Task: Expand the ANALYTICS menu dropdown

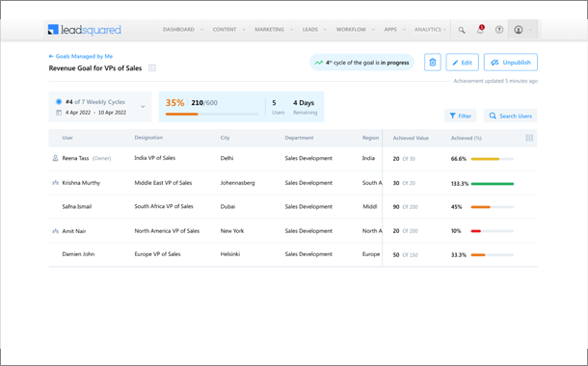Action: [x=430, y=29]
